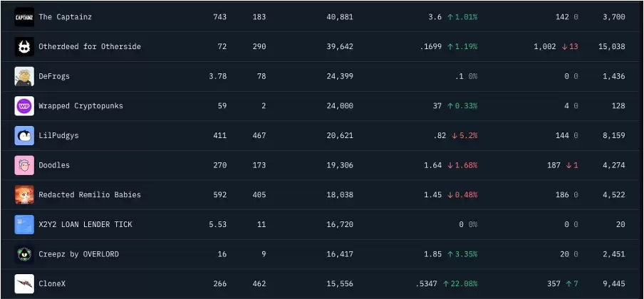Open The Captainz collection logo icon
Viewport: 644px width, 299px height.
[x=24, y=17]
